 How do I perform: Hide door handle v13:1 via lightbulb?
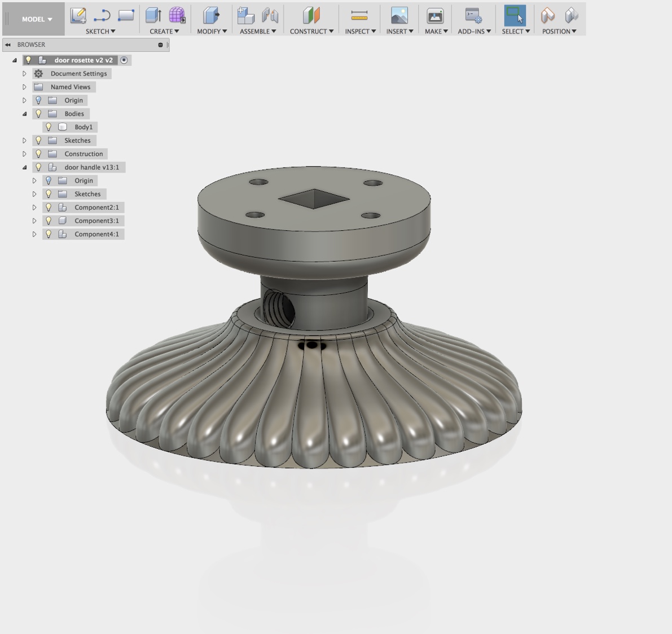38,167
